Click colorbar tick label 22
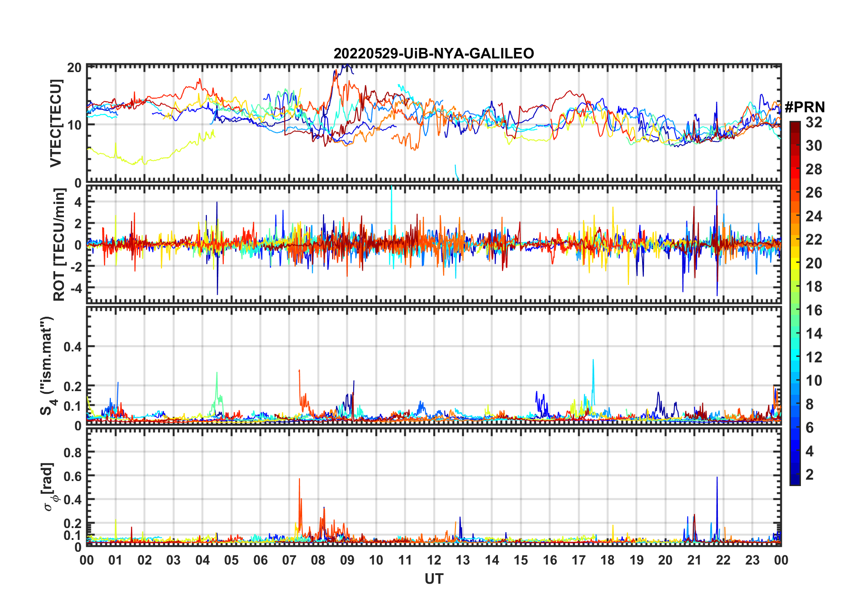The width and height of the screenshot is (868, 607). pos(814,240)
